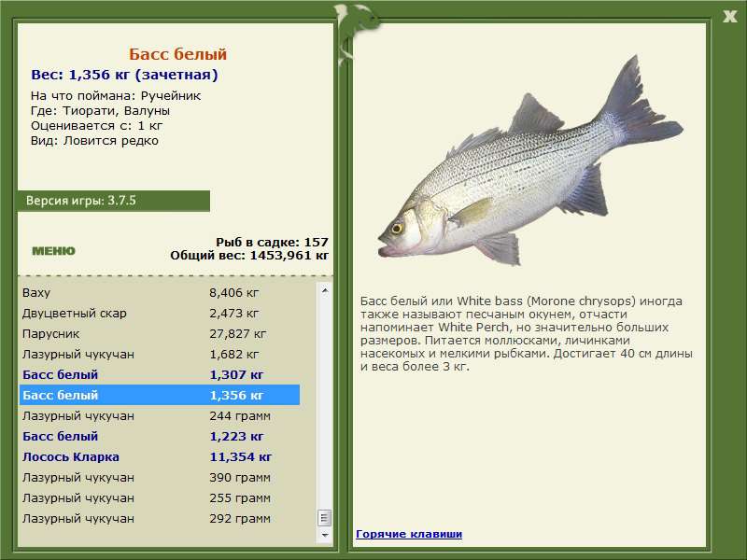Select the Лазурный чукучан 1,682 кг row
Image resolution: width=747 pixels, height=560 pixels.
[160, 355]
